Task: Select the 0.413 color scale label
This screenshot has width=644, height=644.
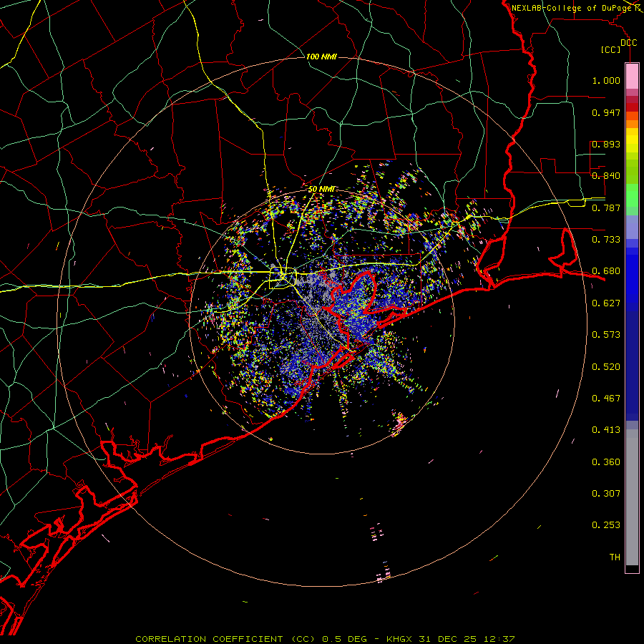Action: (x=606, y=430)
